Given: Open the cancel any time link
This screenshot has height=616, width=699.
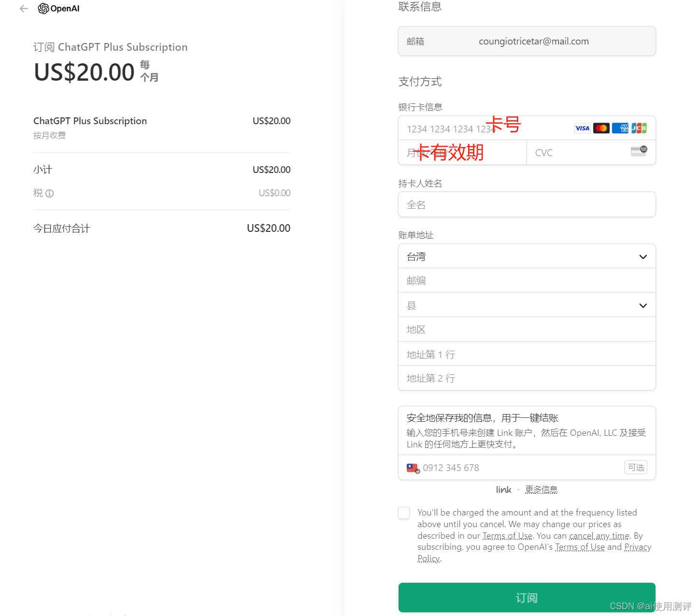Looking at the screenshot, I should coord(599,536).
